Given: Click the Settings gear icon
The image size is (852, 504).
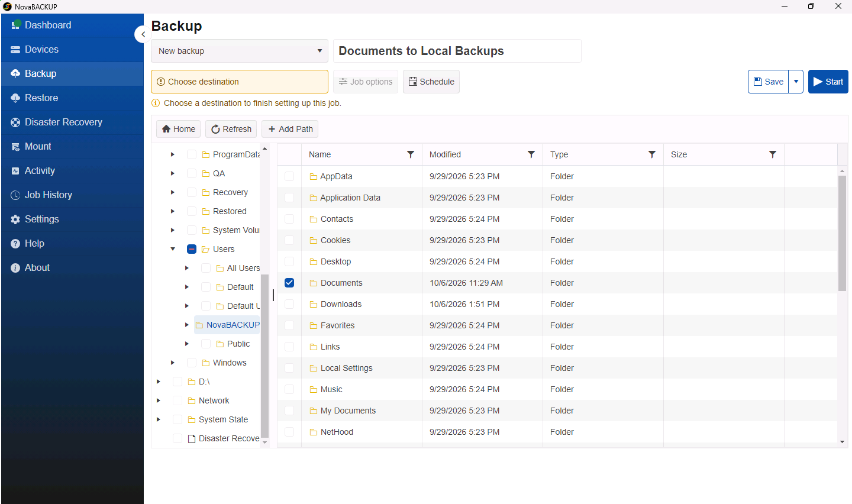Looking at the screenshot, I should pos(15,219).
